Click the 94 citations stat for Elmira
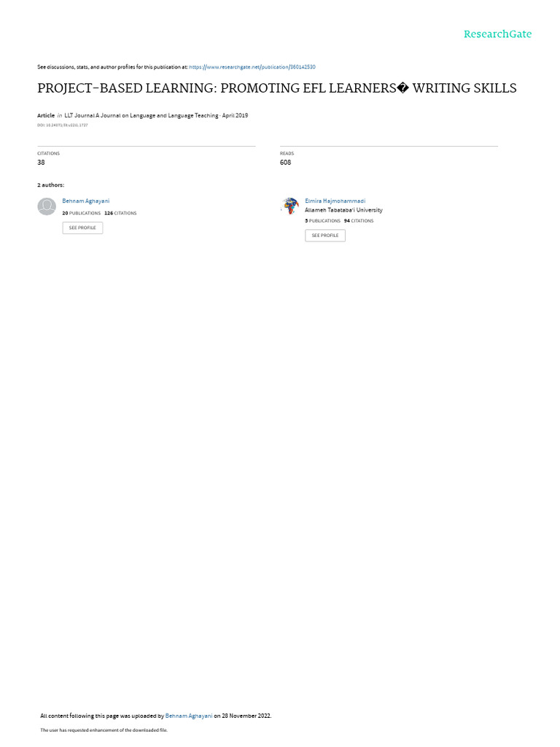 point(359,221)
